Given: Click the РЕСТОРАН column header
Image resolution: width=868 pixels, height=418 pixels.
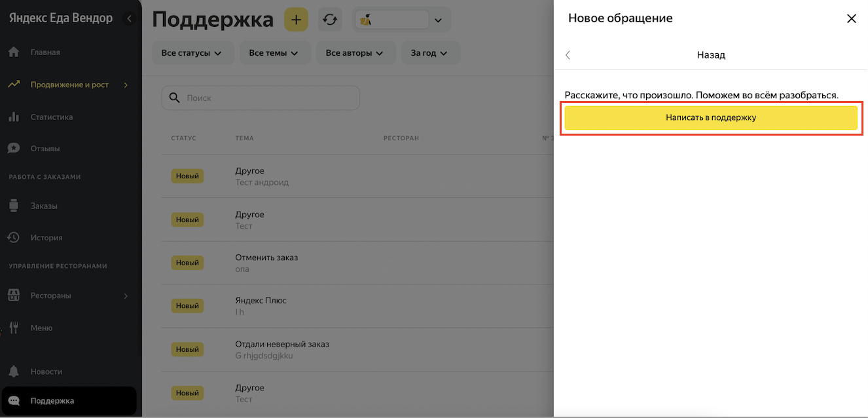Looking at the screenshot, I should [x=401, y=138].
